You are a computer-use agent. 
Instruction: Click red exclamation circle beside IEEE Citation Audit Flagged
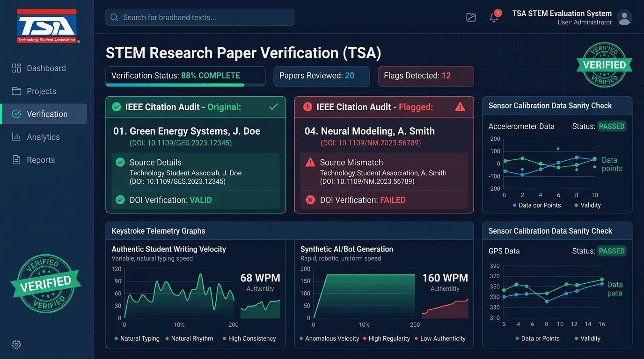click(307, 107)
